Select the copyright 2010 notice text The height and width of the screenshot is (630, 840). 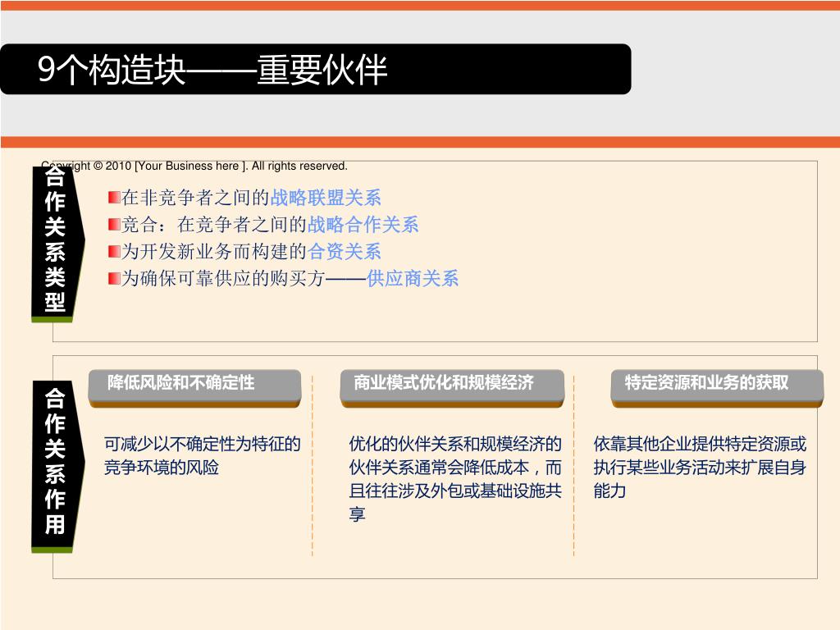(x=194, y=166)
